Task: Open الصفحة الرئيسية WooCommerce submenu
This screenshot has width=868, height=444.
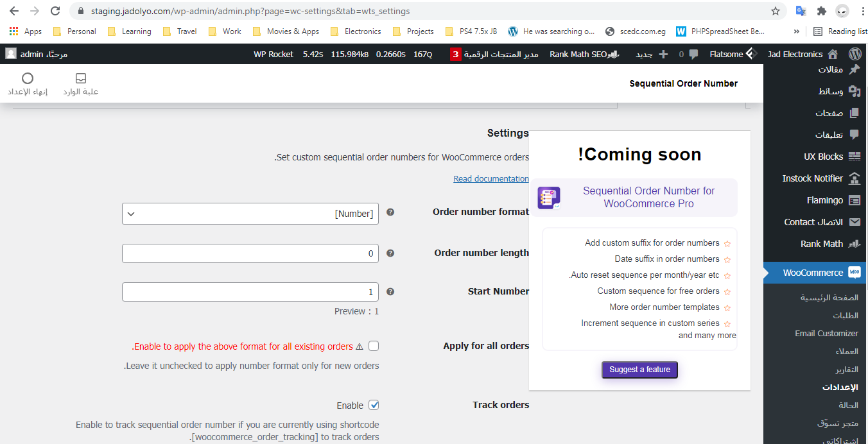Action: 829,298
